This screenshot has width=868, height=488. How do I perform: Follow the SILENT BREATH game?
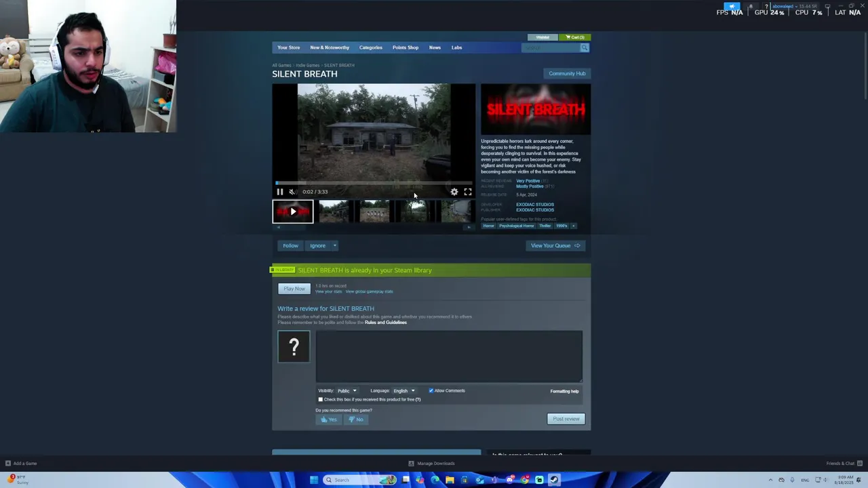[290, 245]
